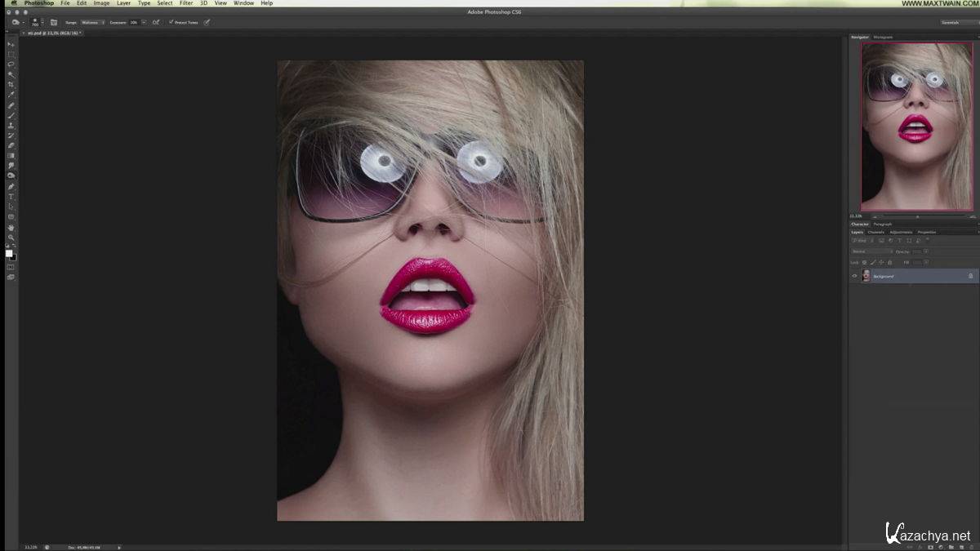Select the Hand tool
The width and height of the screenshot is (980, 551).
pos(11,228)
